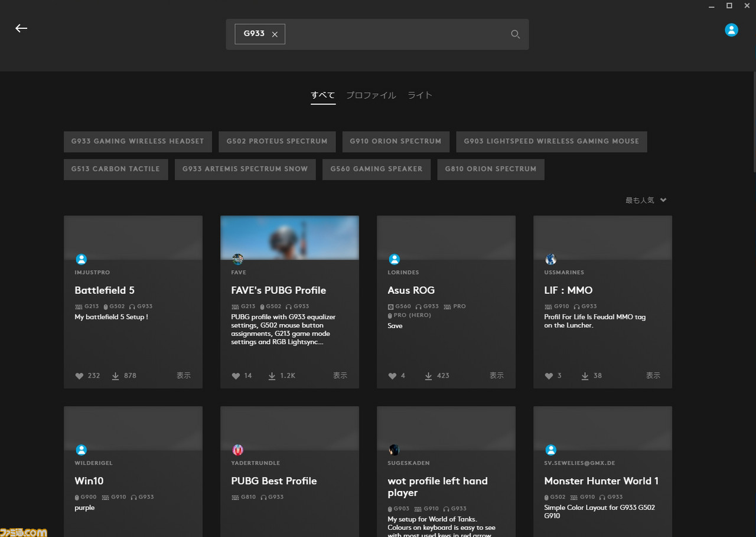Filter by G933 Artemis Spectrum Snow
Screen dimensions: 756x537
coord(245,169)
